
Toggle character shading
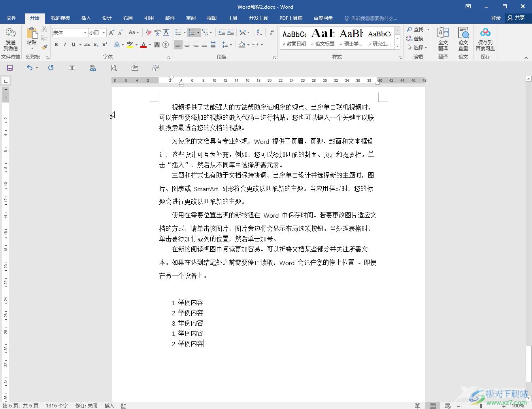(157, 45)
